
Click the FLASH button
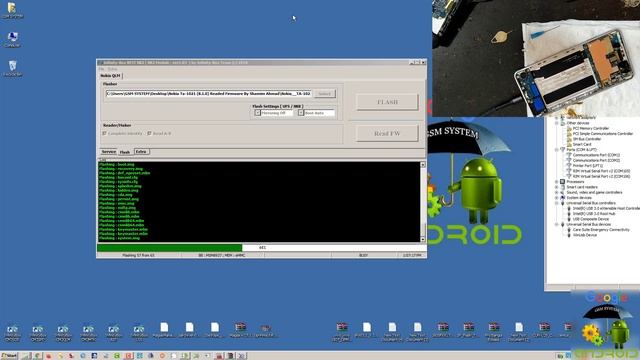tap(387, 102)
